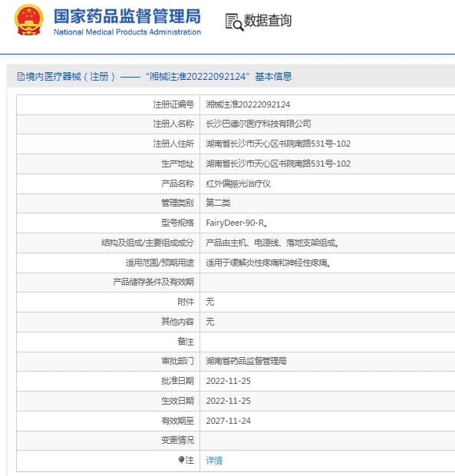Open the 数据查询 search icon
The image size is (455, 476).
click(x=235, y=22)
